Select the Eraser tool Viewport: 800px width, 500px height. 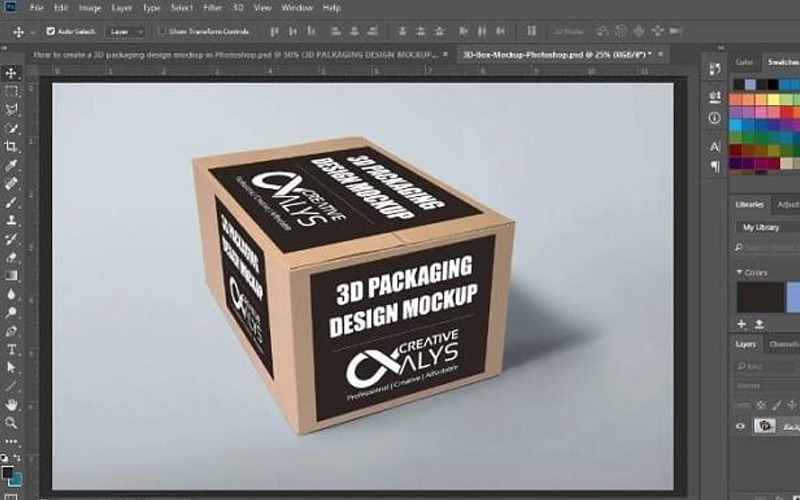[11, 257]
